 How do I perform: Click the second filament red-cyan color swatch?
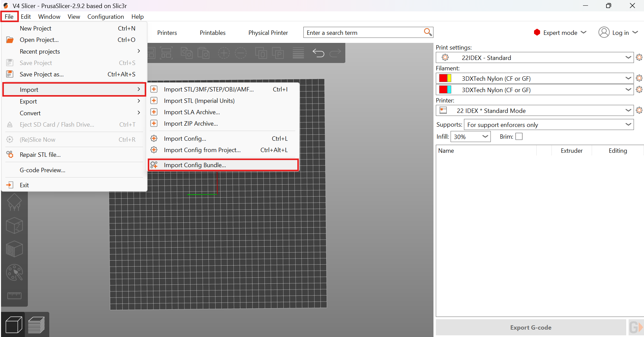[445, 89]
